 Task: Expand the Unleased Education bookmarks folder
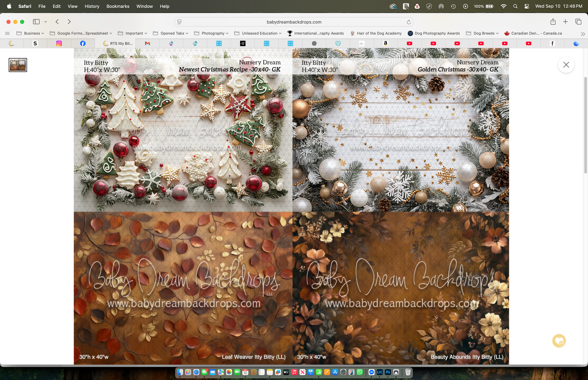pos(258,33)
